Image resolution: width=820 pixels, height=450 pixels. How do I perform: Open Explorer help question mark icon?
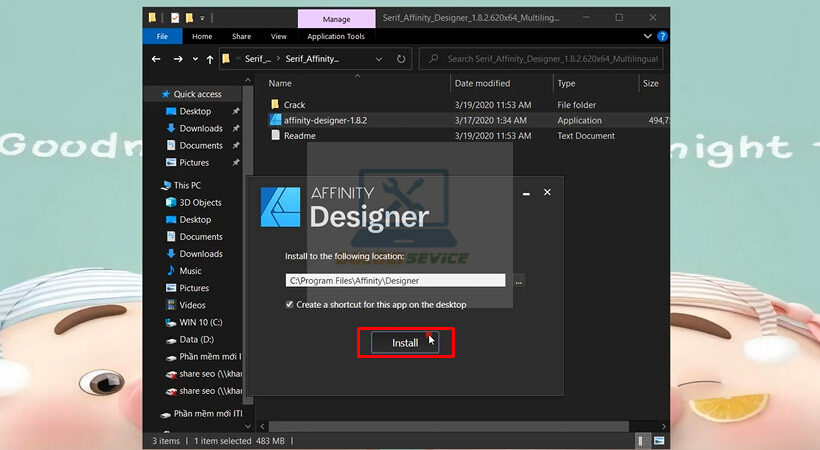tap(662, 36)
